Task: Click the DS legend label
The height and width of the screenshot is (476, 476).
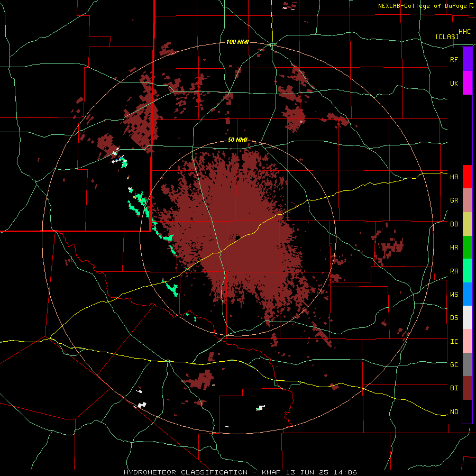Action: [454, 318]
